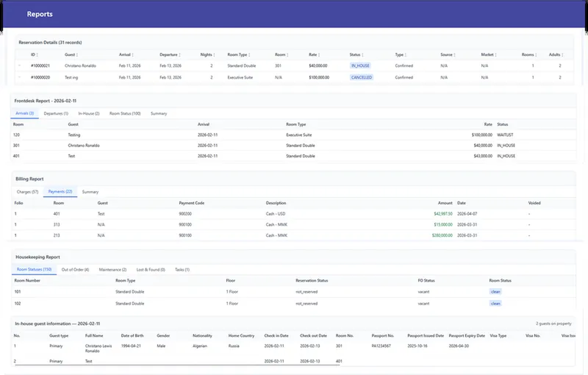Click the sort icon beside the Departure header
This screenshot has width=588, height=375.
[x=179, y=55]
